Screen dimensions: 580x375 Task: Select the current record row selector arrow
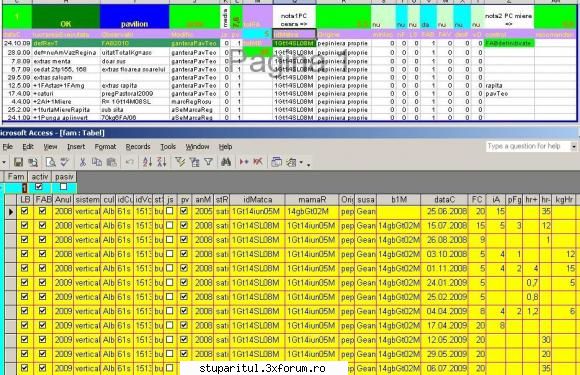tap(10, 212)
